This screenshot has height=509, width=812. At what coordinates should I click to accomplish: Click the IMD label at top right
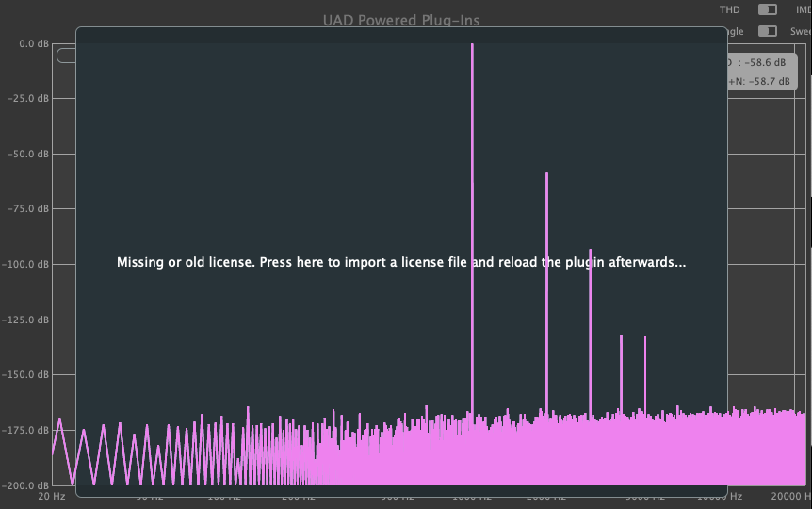tap(803, 9)
